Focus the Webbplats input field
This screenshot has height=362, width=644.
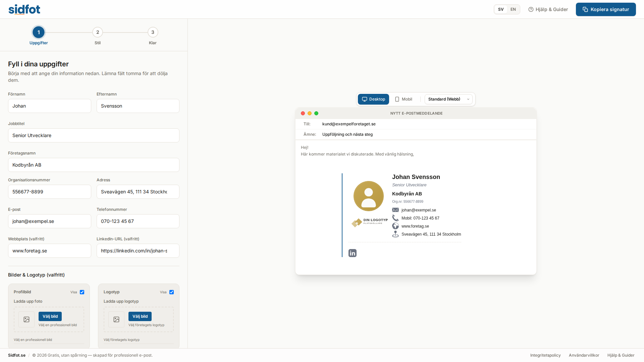(50, 251)
